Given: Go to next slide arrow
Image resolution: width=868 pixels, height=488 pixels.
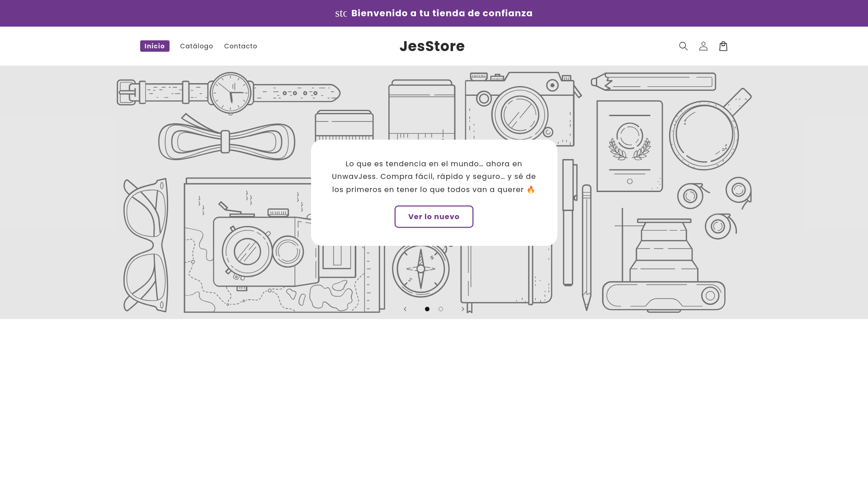Looking at the screenshot, I should pyautogui.click(x=462, y=309).
